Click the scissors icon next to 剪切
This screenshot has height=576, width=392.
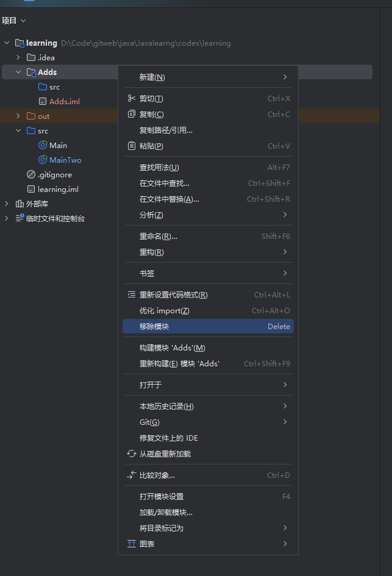pos(131,99)
